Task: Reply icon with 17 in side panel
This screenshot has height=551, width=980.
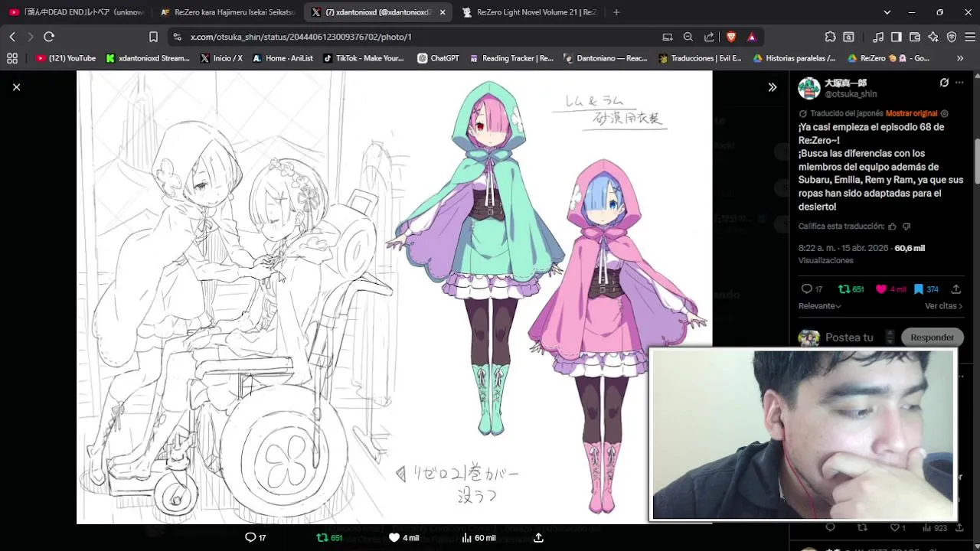Action: point(812,289)
